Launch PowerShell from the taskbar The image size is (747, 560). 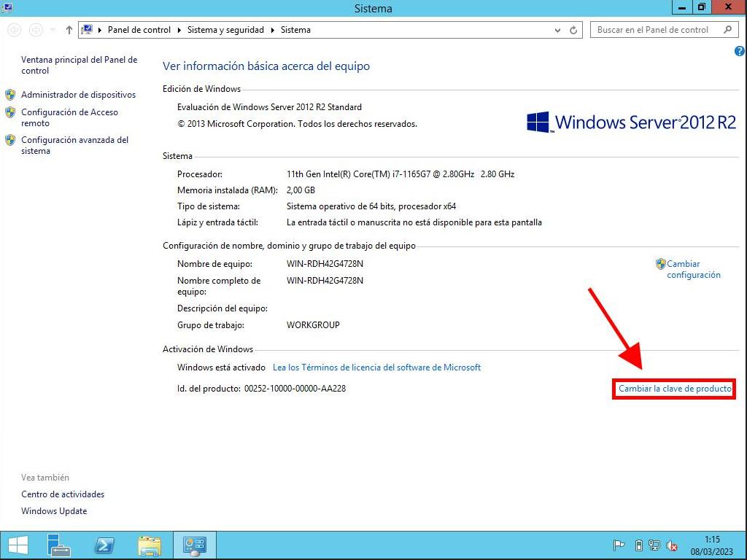tap(104, 545)
